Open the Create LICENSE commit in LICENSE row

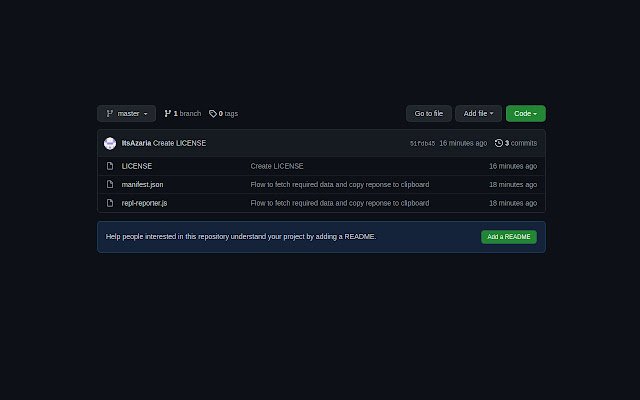[x=277, y=166]
